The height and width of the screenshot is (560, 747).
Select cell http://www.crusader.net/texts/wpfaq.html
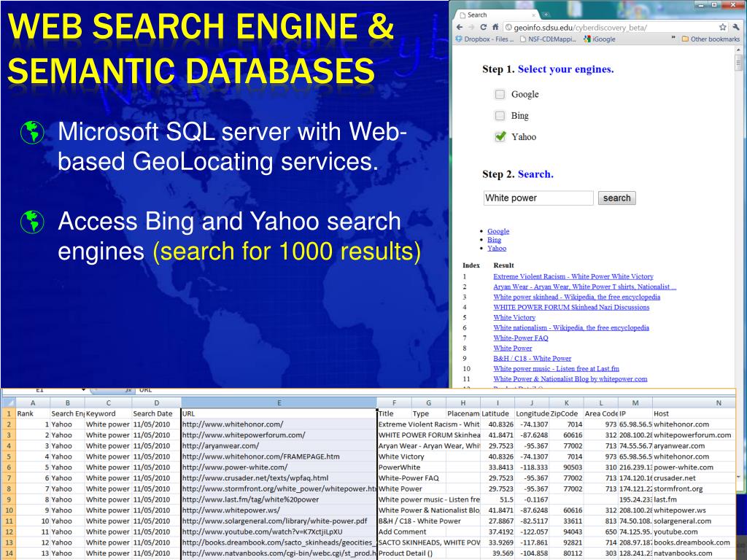click(279, 478)
